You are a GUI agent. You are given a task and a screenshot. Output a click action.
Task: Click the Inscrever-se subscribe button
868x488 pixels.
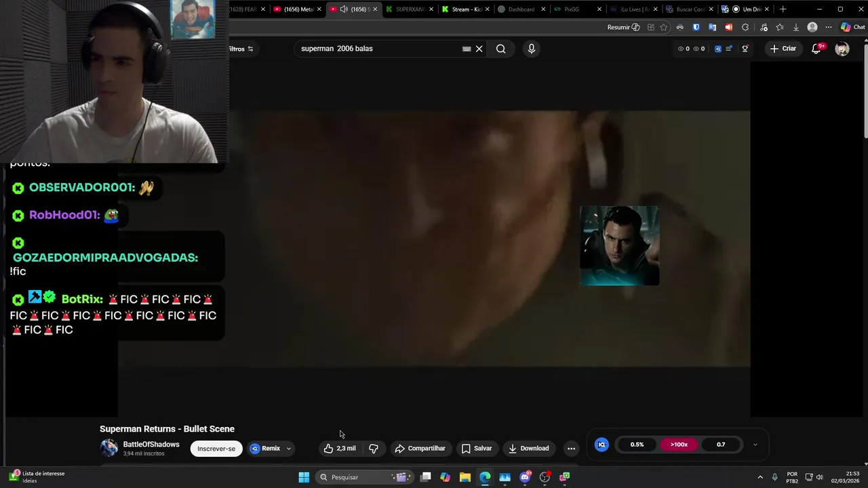(x=216, y=449)
